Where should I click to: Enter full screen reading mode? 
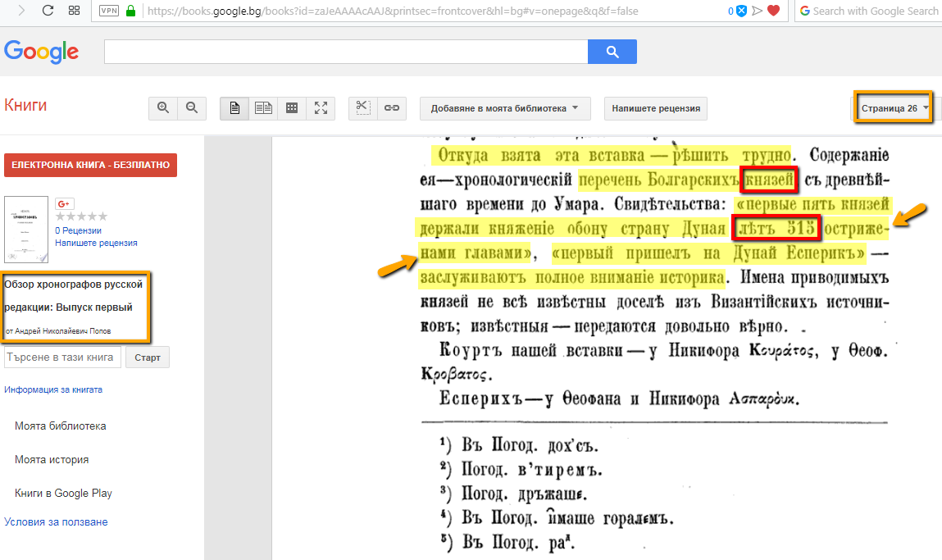(x=321, y=108)
